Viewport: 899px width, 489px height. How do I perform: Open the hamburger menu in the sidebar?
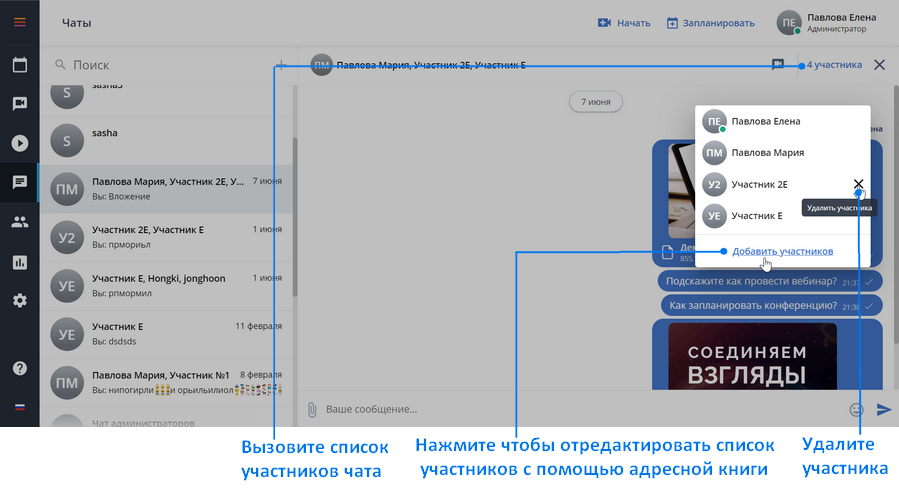pyautogui.click(x=19, y=22)
